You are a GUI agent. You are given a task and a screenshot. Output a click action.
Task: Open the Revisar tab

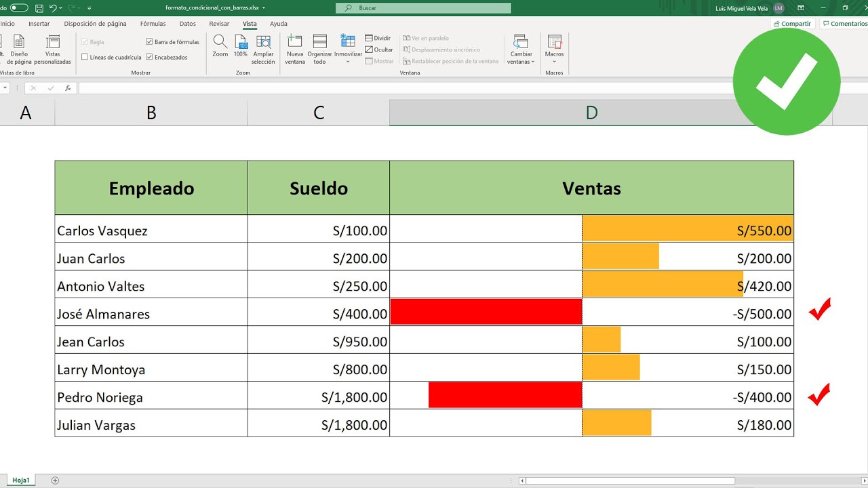click(x=219, y=24)
